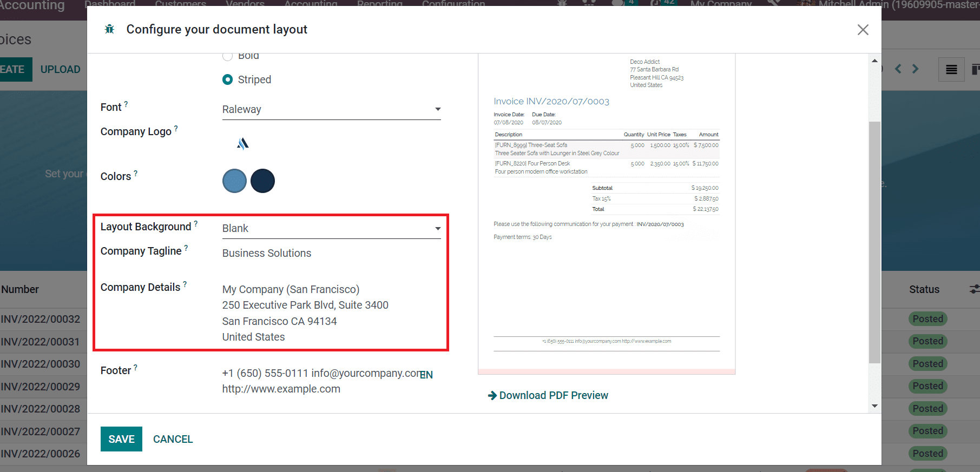Open Mitchell Admin user menu

[887, 4]
